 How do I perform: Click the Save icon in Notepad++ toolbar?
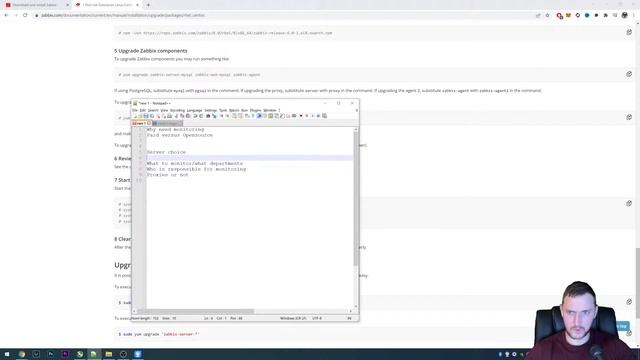[x=146, y=116]
